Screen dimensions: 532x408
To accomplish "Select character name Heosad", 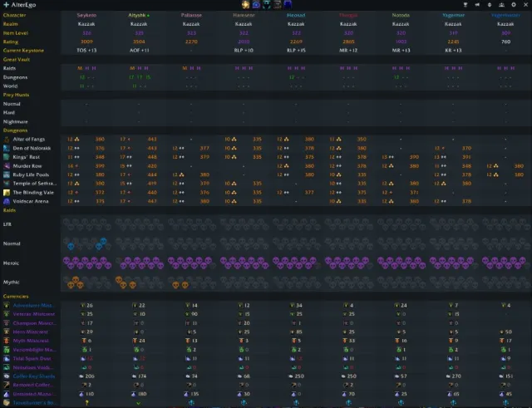I will point(296,15).
